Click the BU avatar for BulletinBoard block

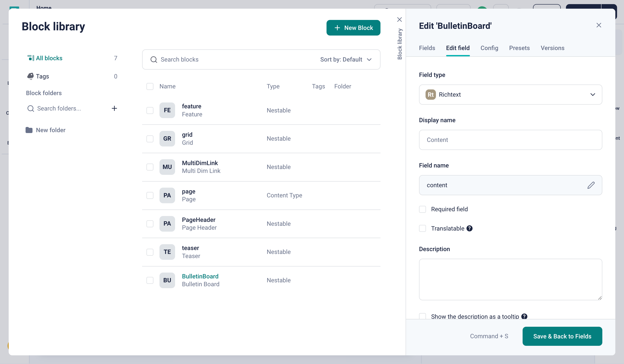pos(167,280)
